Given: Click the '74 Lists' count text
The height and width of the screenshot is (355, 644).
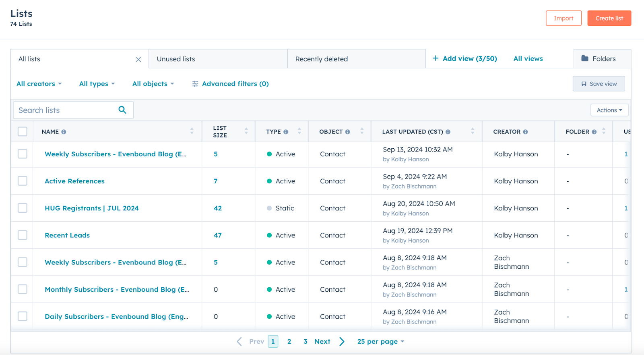Looking at the screenshot, I should click(21, 24).
